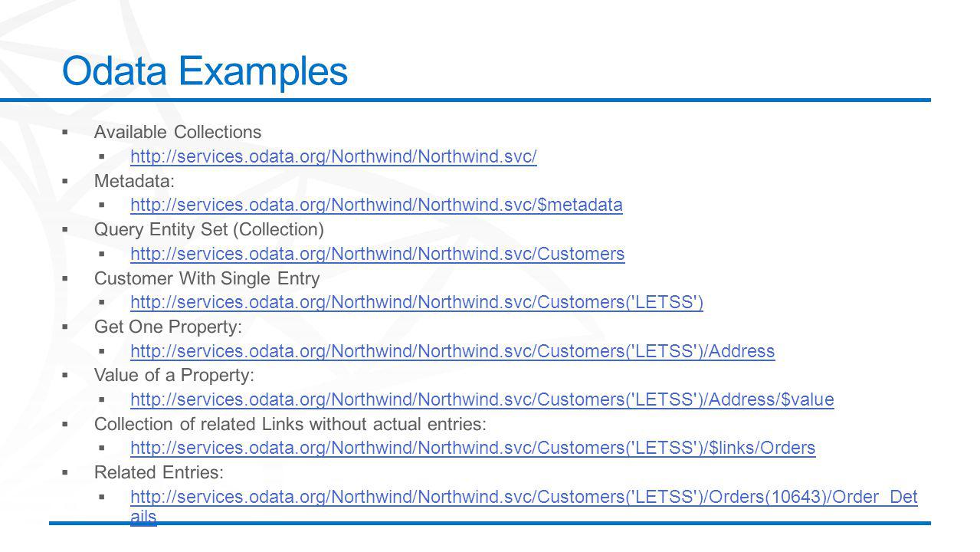Click the Related Entries: heading
Viewport: 980px width, 552px height.
[x=159, y=472]
